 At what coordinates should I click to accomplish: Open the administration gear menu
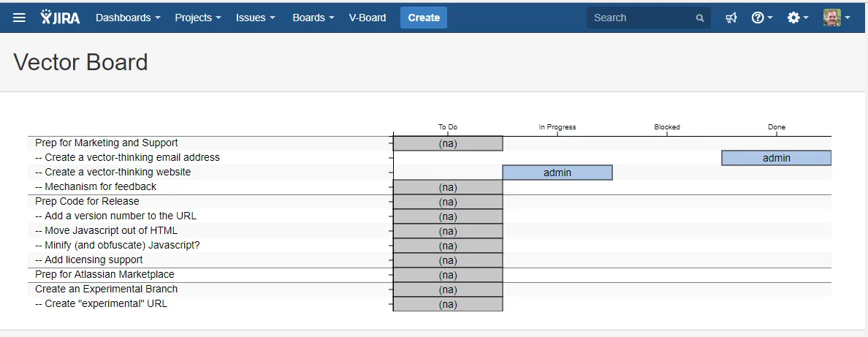pyautogui.click(x=798, y=18)
